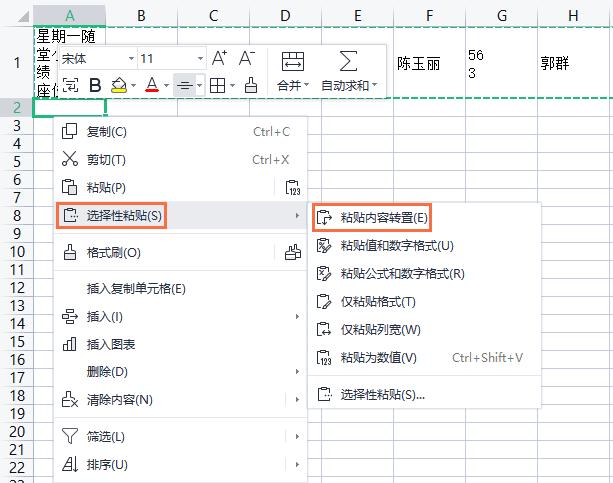Click the multi format painter icon beside 格式刷
This screenshot has height=483, width=613.
(x=292, y=253)
